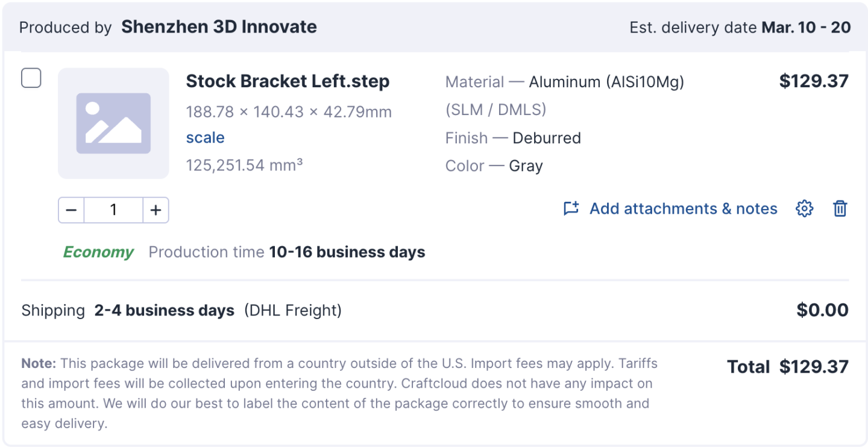868x448 pixels.
Task: Click the attachments note icon
Action: (x=571, y=209)
